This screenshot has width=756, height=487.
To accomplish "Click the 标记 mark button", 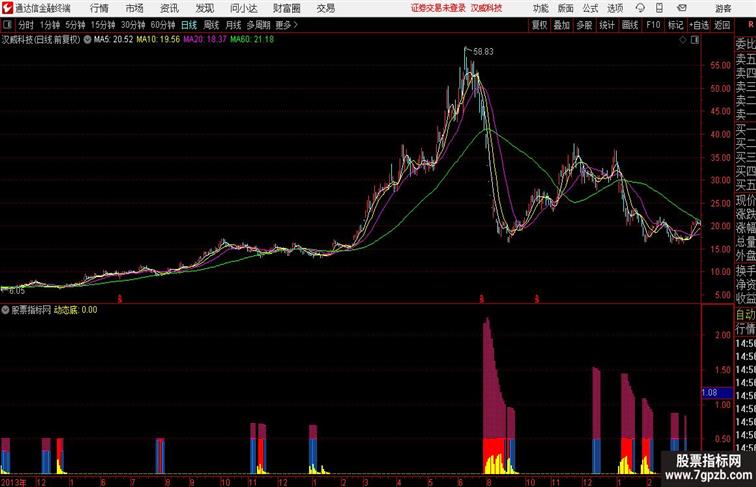I will pos(675,25).
